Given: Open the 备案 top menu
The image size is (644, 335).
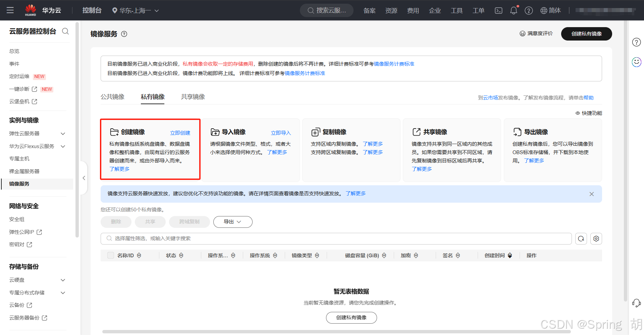Looking at the screenshot, I should click(369, 11).
